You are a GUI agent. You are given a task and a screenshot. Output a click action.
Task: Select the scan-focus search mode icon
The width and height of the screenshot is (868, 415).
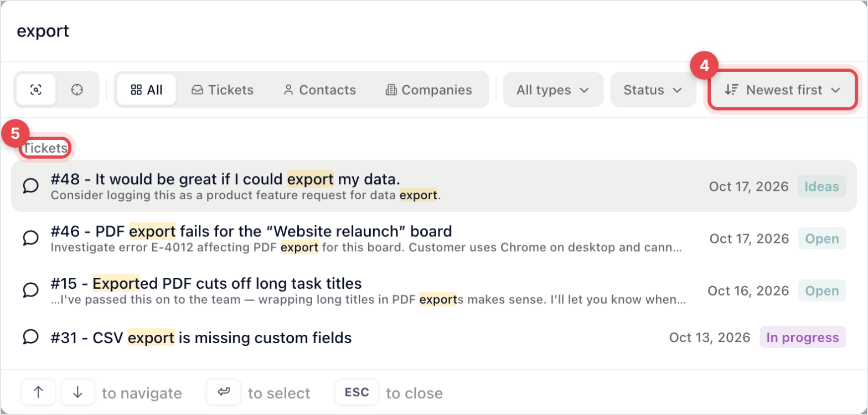(36, 90)
